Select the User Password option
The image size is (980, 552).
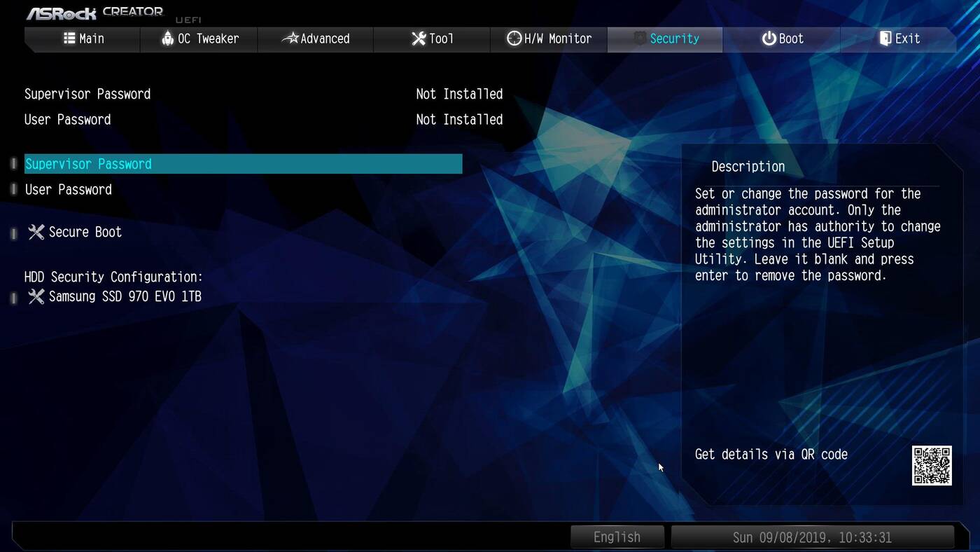pos(69,190)
